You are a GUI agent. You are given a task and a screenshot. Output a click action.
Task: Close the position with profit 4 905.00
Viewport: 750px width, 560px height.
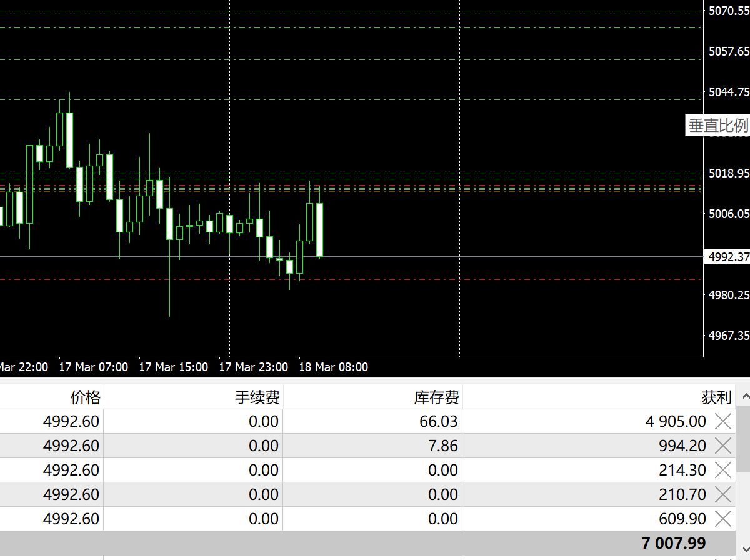pos(722,422)
